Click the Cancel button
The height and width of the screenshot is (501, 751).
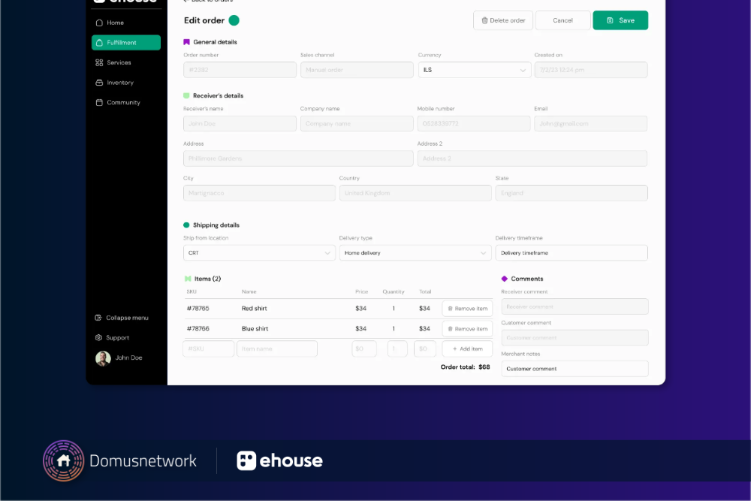click(x=562, y=20)
